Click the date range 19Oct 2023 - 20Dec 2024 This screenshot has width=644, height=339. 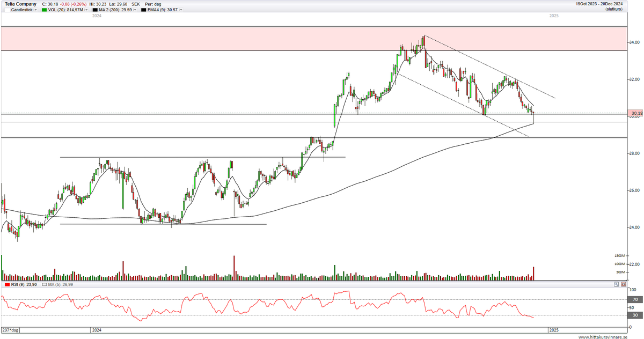tap(599, 4)
